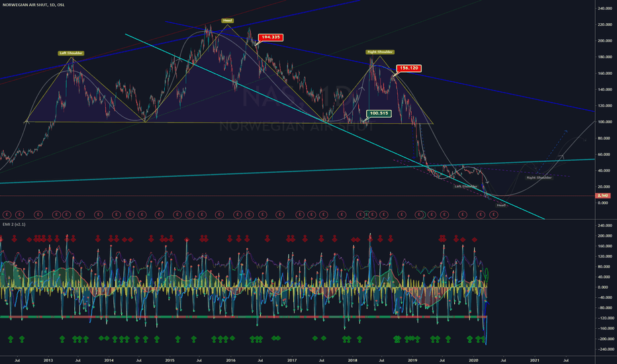Select the lower Left Shoulder label near 2020
Viewport: 617px width, 364px height.
(465, 186)
